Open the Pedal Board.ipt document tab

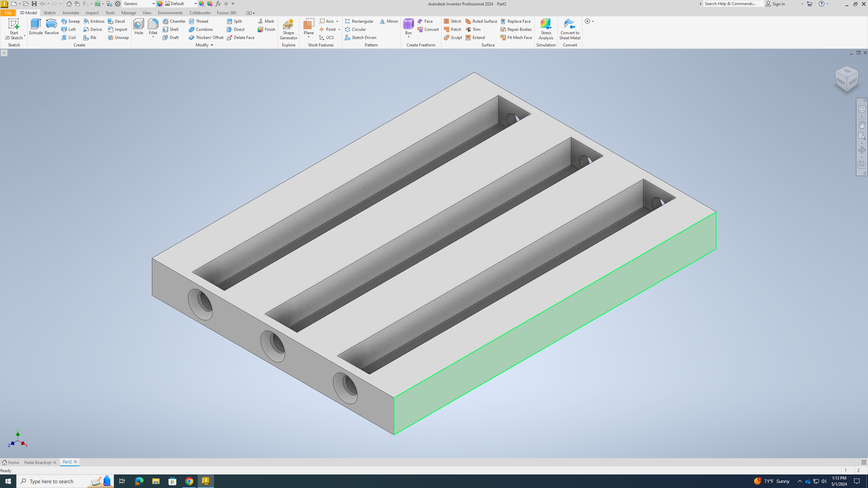pyautogui.click(x=38, y=462)
